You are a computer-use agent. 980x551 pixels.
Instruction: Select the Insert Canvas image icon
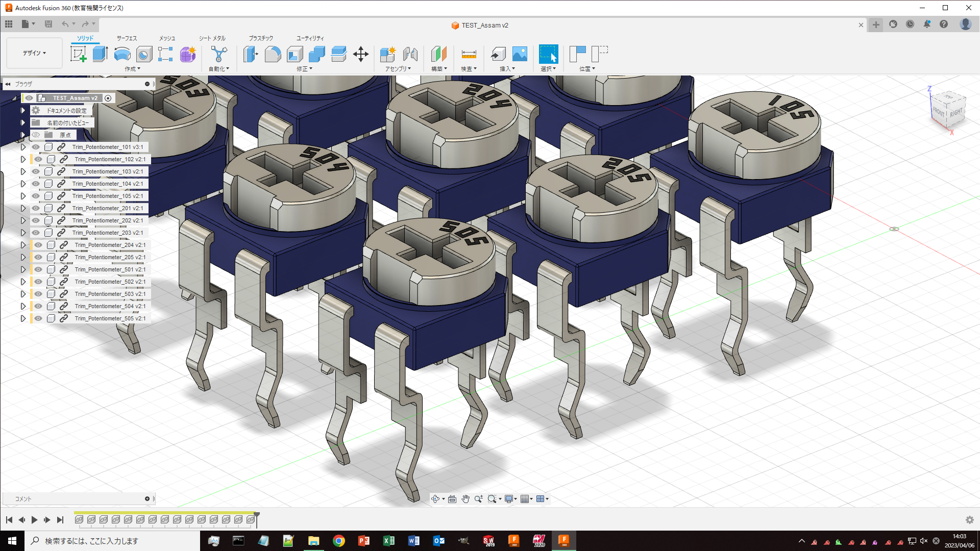pos(520,54)
